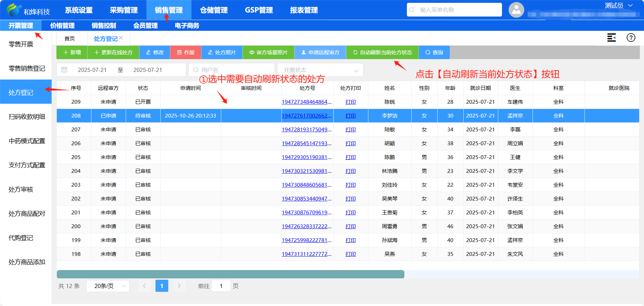This screenshot has width=644, height=306.
Task: Open the 20条/页 page size dropdown
Action: (108, 286)
